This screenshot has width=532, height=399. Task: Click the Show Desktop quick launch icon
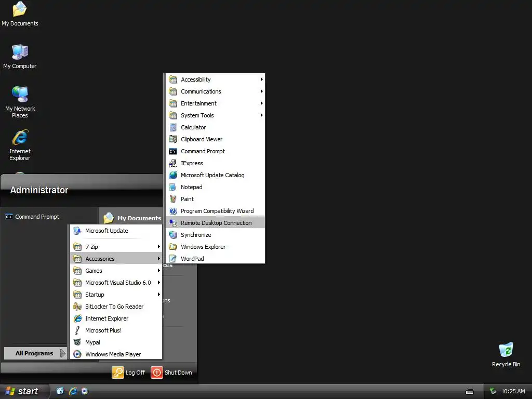pyautogui.click(x=60, y=391)
